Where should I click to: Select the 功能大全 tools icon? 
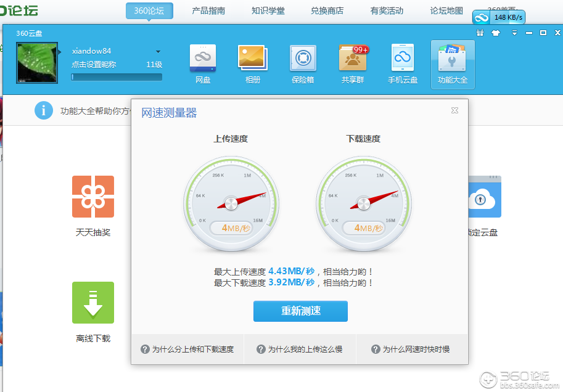tap(453, 62)
